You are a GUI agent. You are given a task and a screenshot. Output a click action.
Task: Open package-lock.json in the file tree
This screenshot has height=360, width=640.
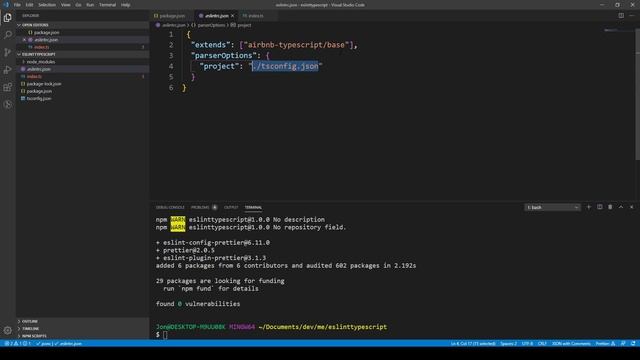click(44, 84)
